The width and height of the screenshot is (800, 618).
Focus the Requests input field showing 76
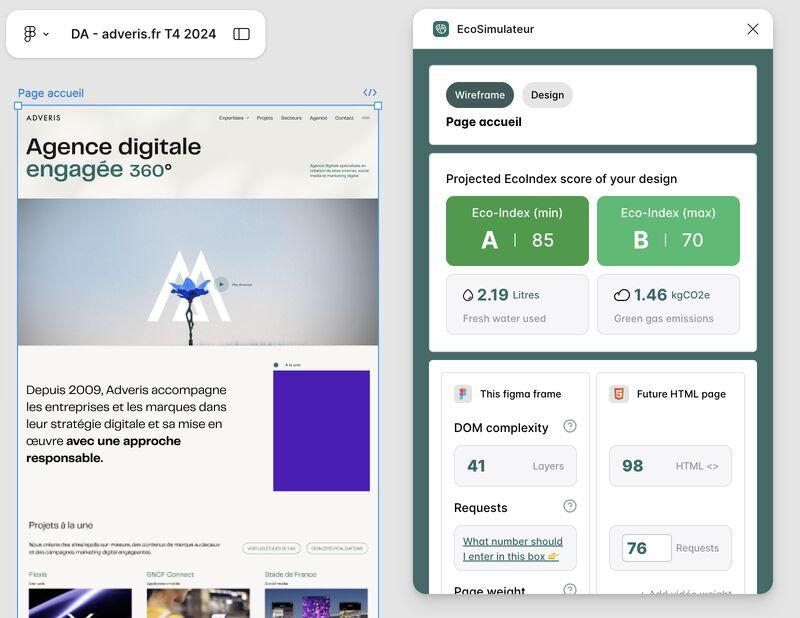646,548
